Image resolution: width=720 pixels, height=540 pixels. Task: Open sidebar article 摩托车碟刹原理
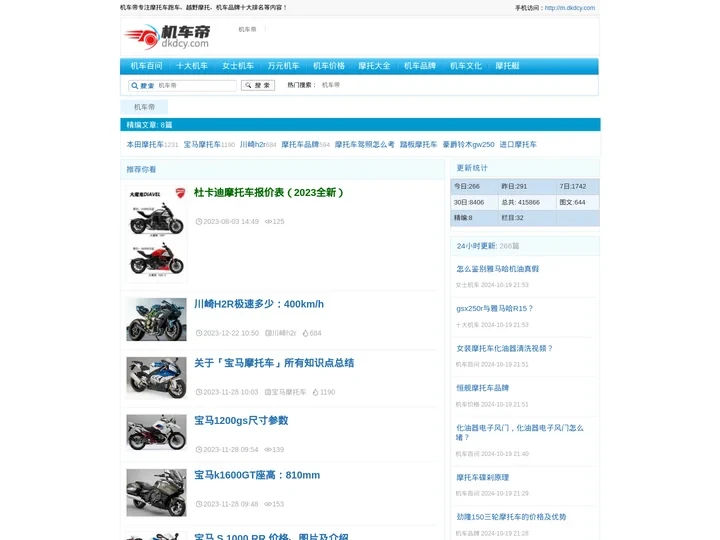coord(482,478)
